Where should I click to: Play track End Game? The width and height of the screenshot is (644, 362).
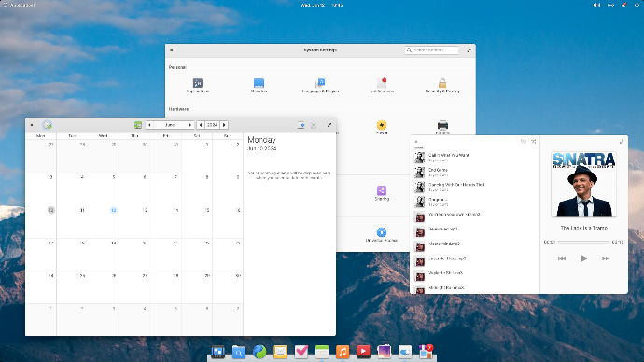pyautogui.click(x=476, y=173)
